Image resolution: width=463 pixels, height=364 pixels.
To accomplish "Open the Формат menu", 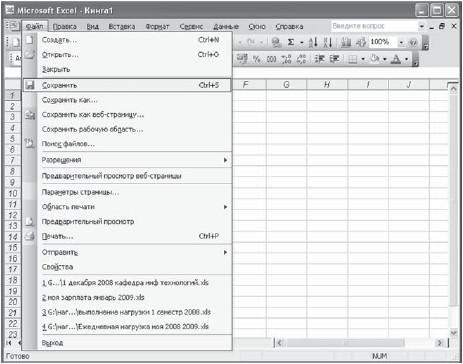I will (157, 27).
